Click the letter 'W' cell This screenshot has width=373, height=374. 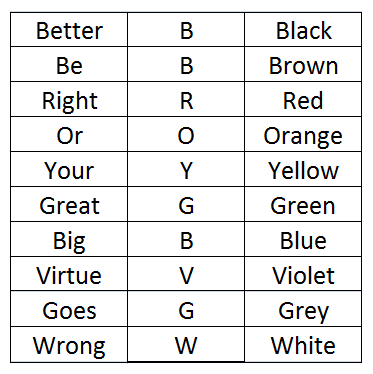coord(186,344)
